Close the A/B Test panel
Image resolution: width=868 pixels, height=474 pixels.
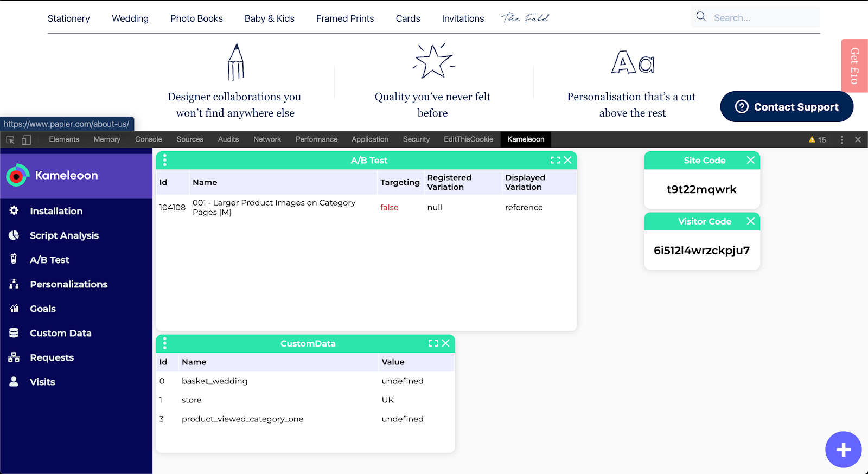(567, 160)
